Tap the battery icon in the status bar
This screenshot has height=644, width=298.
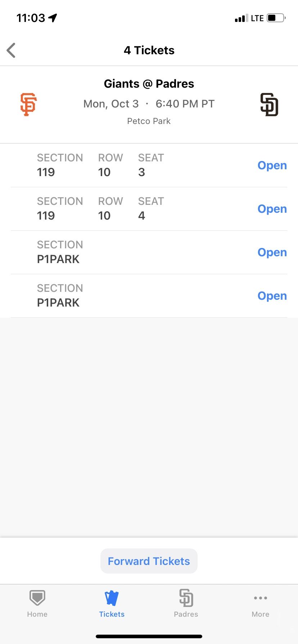tap(276, 18)
